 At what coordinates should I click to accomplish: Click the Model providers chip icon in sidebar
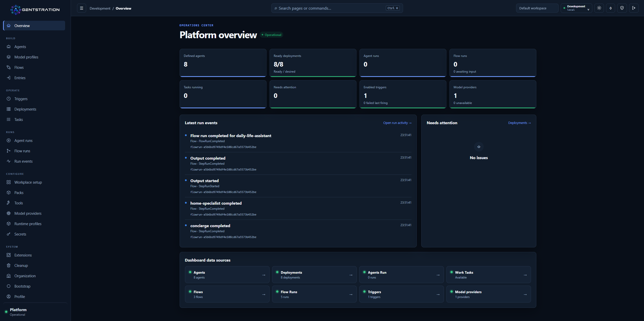(9, 213)
